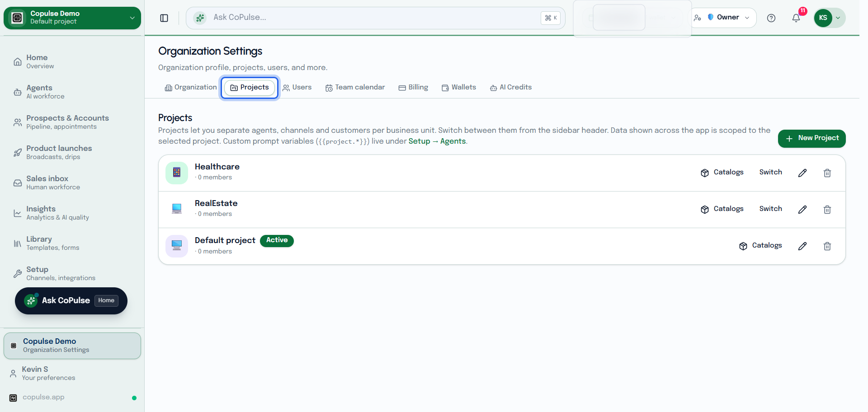Viewport: 868px width, 412px height.
Task: Switch to the Healthcare project
Action: pyautogui.click(x=770, y=173)
